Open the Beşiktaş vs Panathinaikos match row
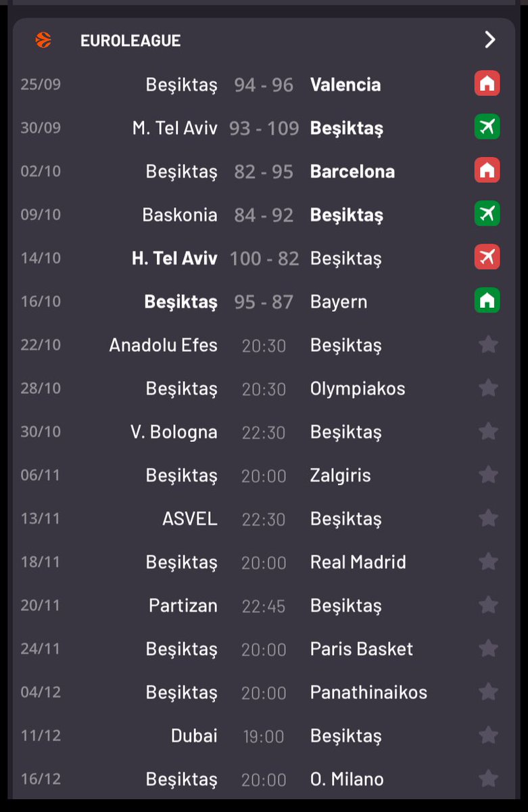528x812 pixels. pyautogui.click(x=264, y=692)
